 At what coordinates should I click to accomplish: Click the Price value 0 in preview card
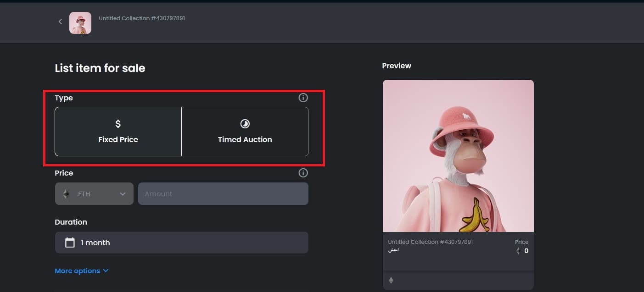[526, 251]
